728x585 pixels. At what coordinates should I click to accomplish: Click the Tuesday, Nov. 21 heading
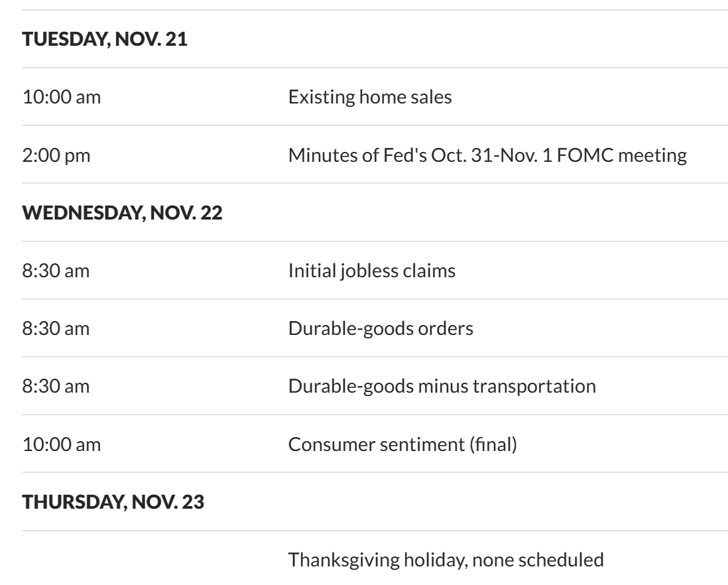pyautogui.click(x=105, y=39)
